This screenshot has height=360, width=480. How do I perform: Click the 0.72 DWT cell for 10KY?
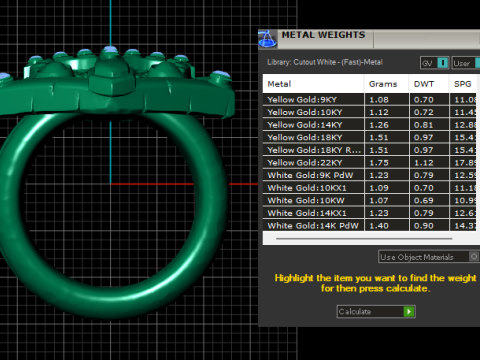(x=429, y=112)
